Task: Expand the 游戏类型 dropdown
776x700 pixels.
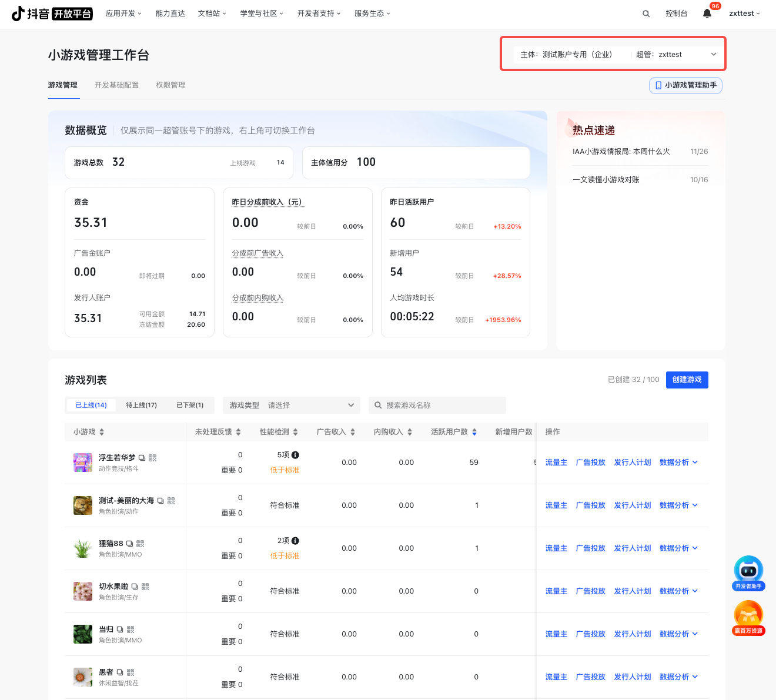Action: [x=292, y=406]
